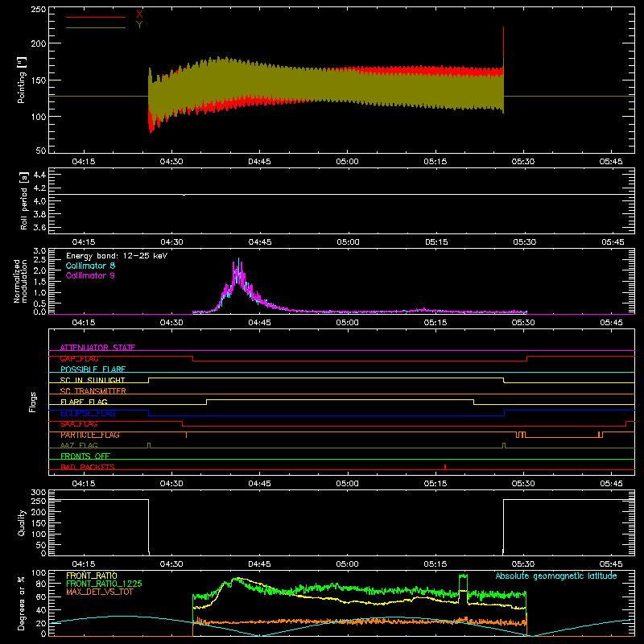
Task: Click the Collimator 8 legend label
Action: pos(90,266)
